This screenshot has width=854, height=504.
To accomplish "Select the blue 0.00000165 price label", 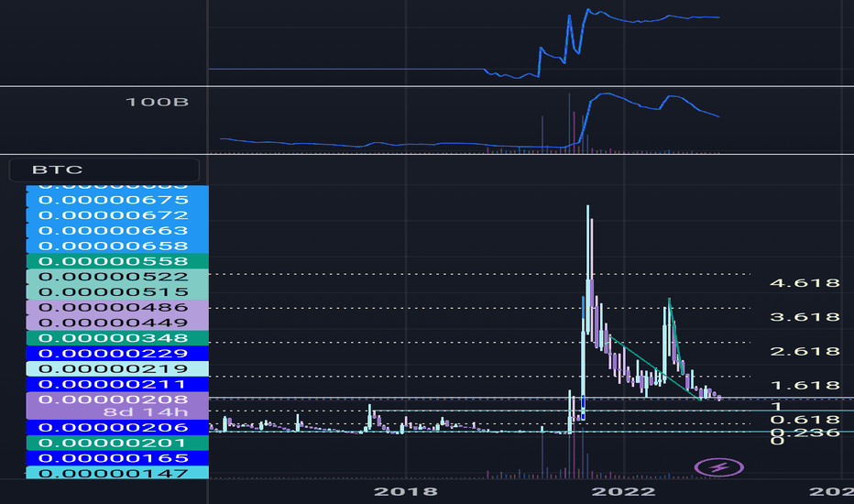I will click(117, 457).
